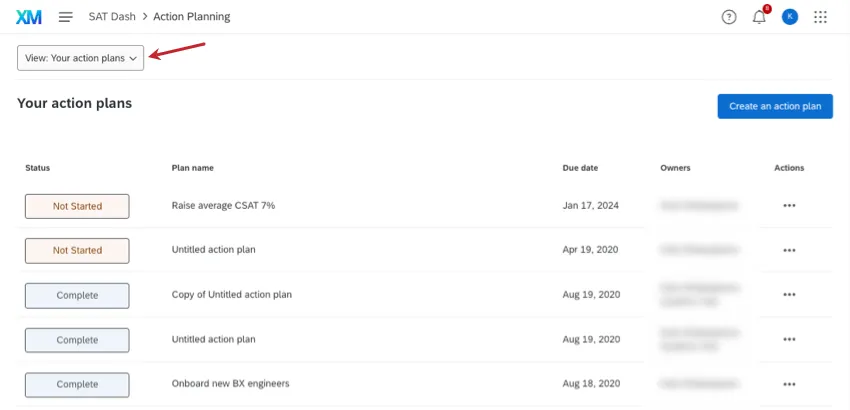Open the user account avatar
Viewport: 850px width, 410px height.
(790, 17)
